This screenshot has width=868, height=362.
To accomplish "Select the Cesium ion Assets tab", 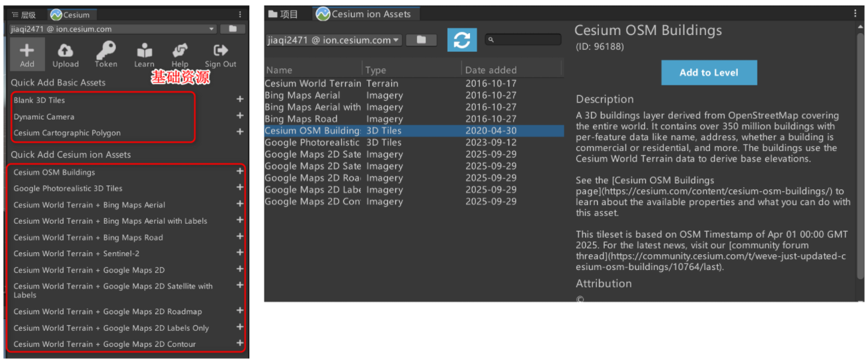I will coord(365,14).
